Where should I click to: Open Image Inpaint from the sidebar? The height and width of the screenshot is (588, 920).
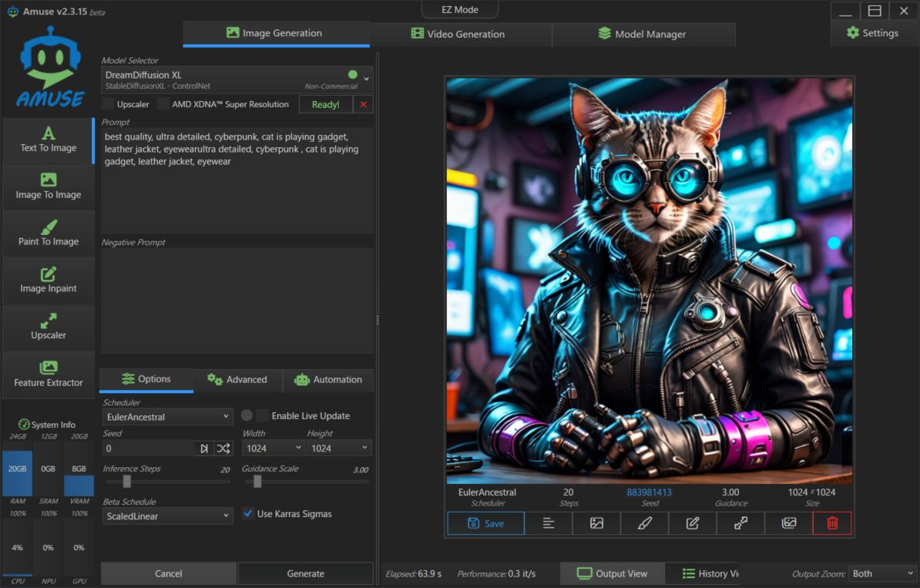point(49,281)
